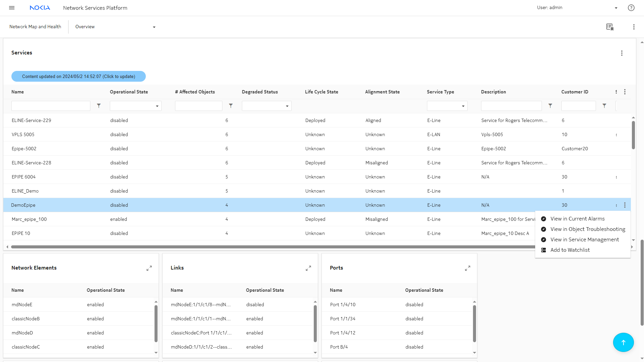The width and height of the screenshot is (644, 362).
Task: Select View in Current Alarms
Action: point(577,219)
